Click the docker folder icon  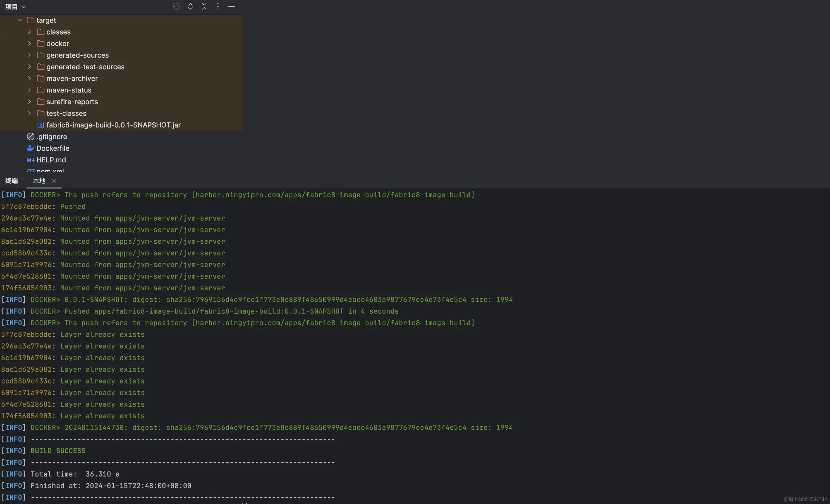[x=41, y=43]
